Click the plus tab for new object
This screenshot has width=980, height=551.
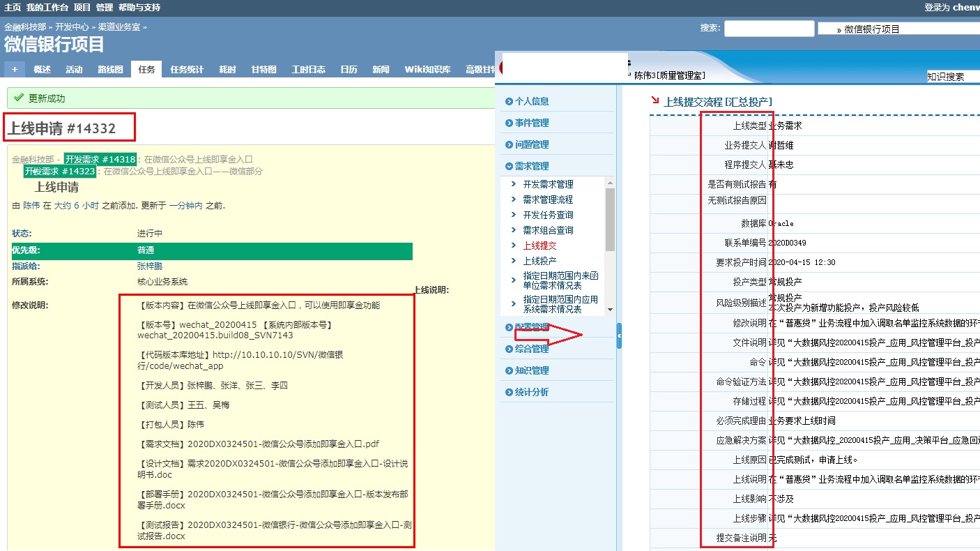pyautogui.click(x=15, y=69)
